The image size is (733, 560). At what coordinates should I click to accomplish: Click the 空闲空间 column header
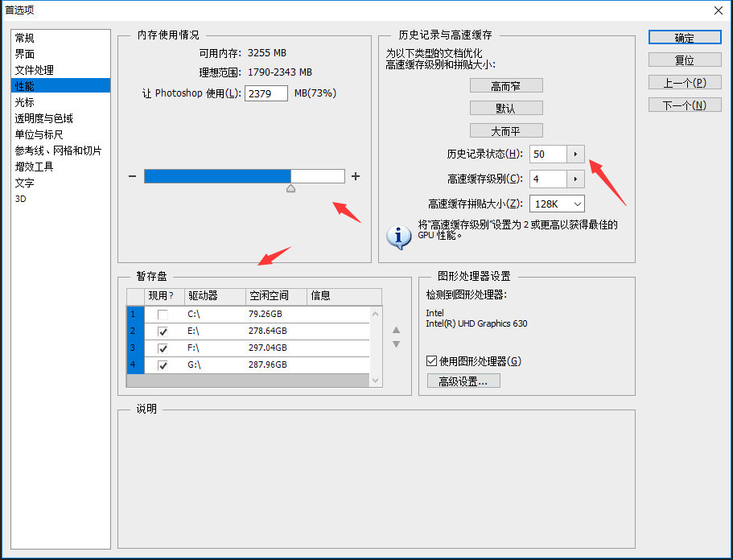[276, 296]
